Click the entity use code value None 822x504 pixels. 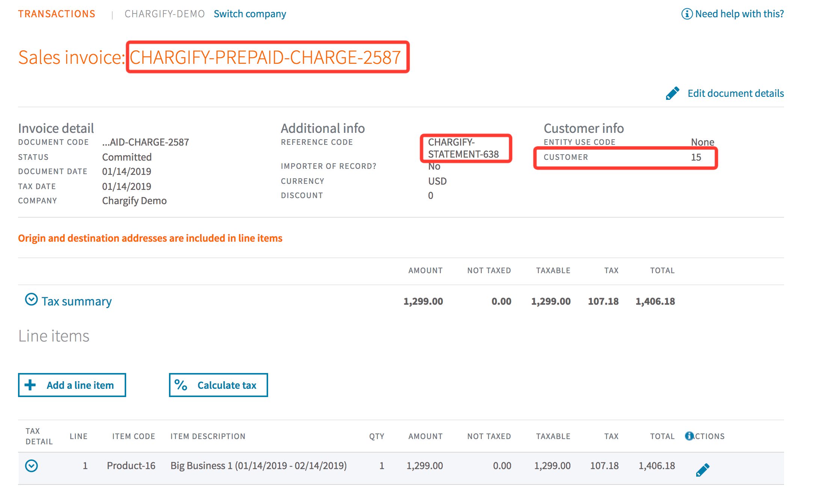[x=703, y=142]
